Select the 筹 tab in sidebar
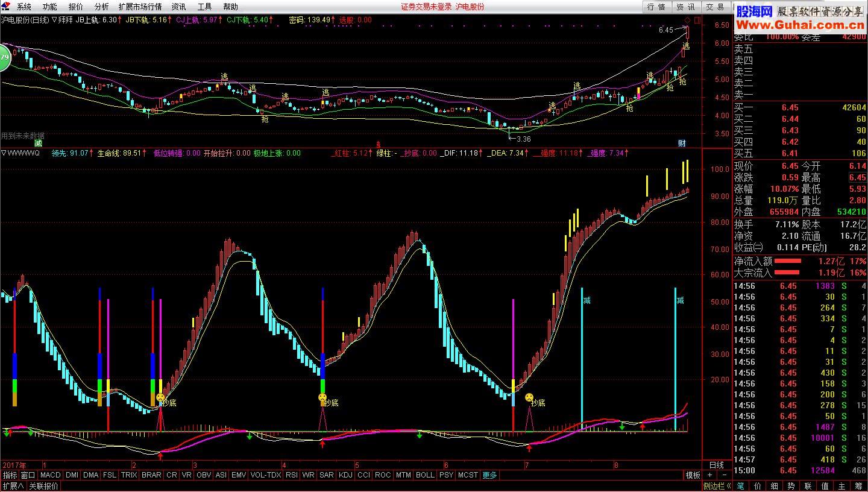The width and height of the screenshot is (868, 492). (858, 486)
